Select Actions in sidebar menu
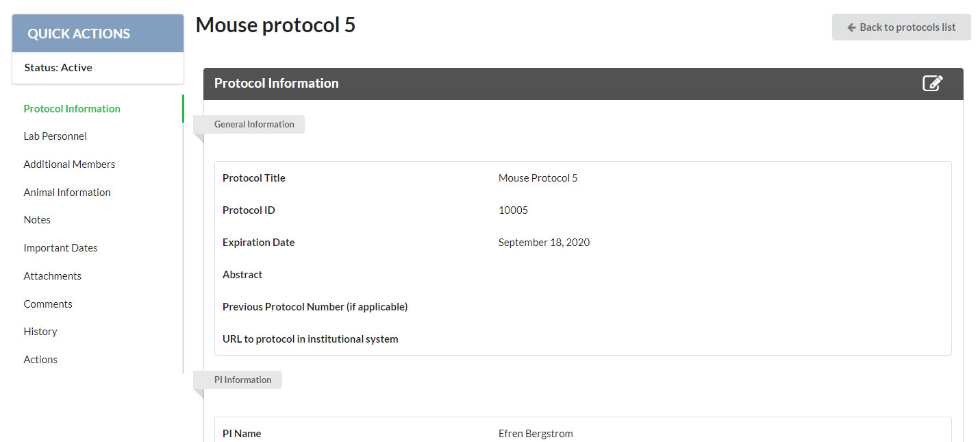 pyautogui.click(x=40, y=360)
